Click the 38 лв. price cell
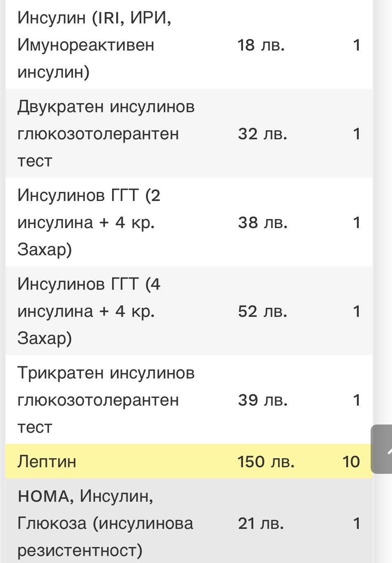This screenshot has width=392, height=563. click(x=262, y=223)
